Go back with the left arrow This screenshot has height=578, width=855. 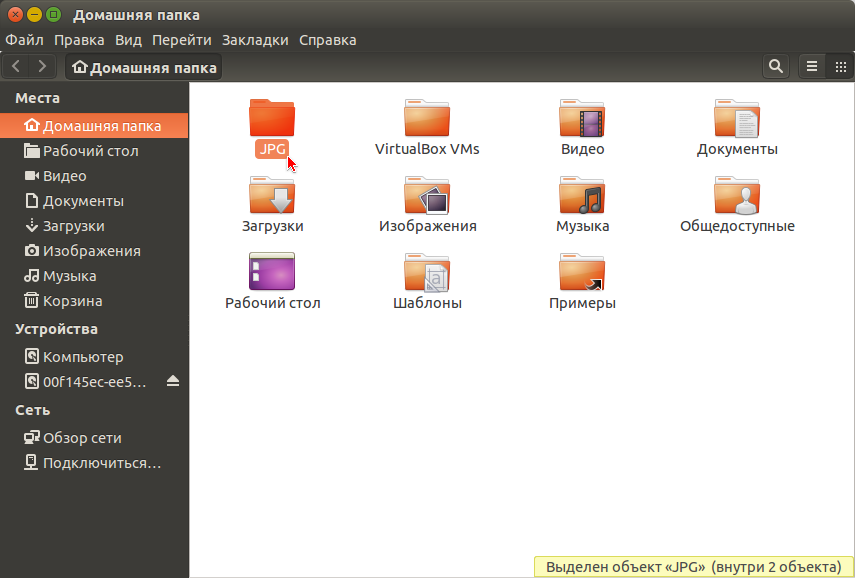(16, 67)
